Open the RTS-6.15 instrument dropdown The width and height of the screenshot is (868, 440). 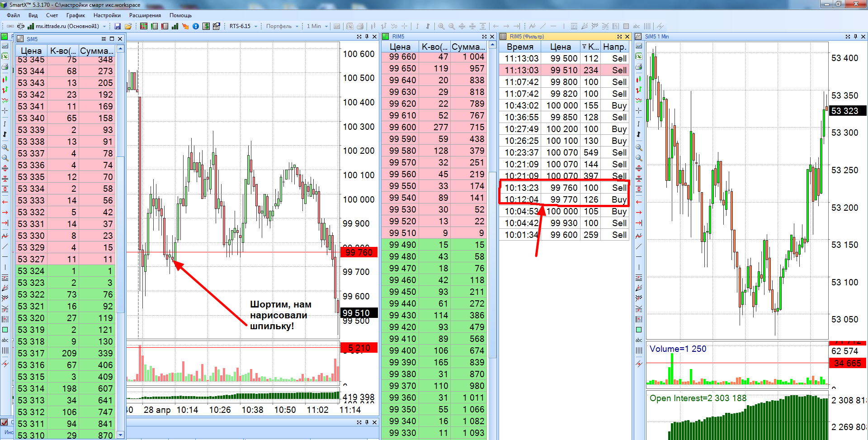[256, 26]
